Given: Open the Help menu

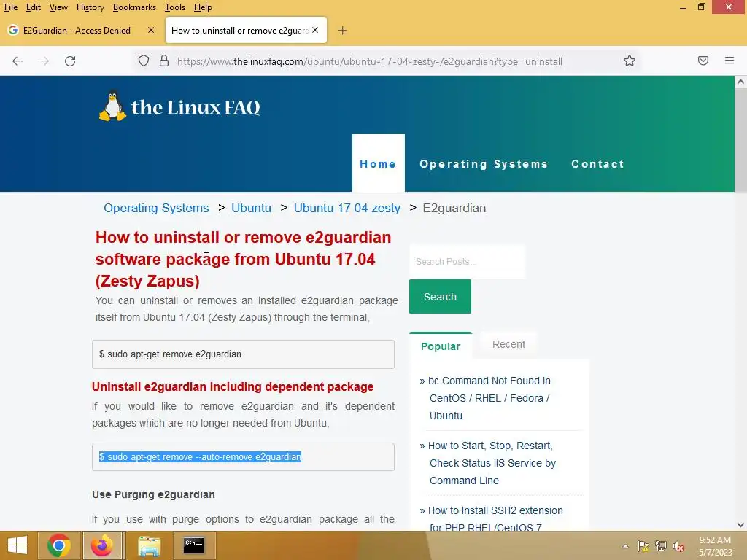Looking at the screenshot, I should 203,7.
